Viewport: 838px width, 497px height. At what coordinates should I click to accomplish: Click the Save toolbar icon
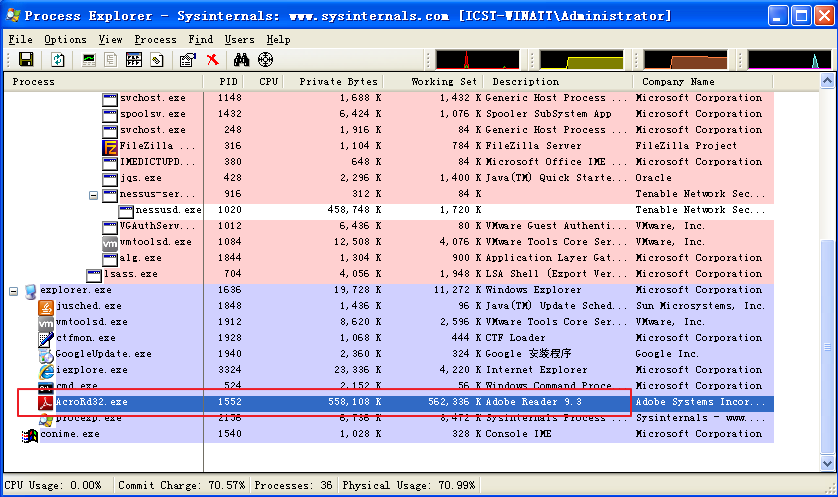coord(26,59)
